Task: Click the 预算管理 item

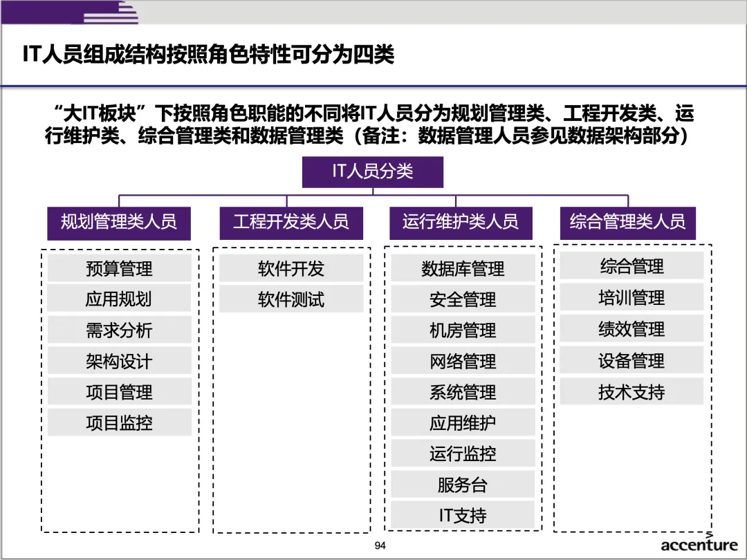Action: tap(120, 268)
